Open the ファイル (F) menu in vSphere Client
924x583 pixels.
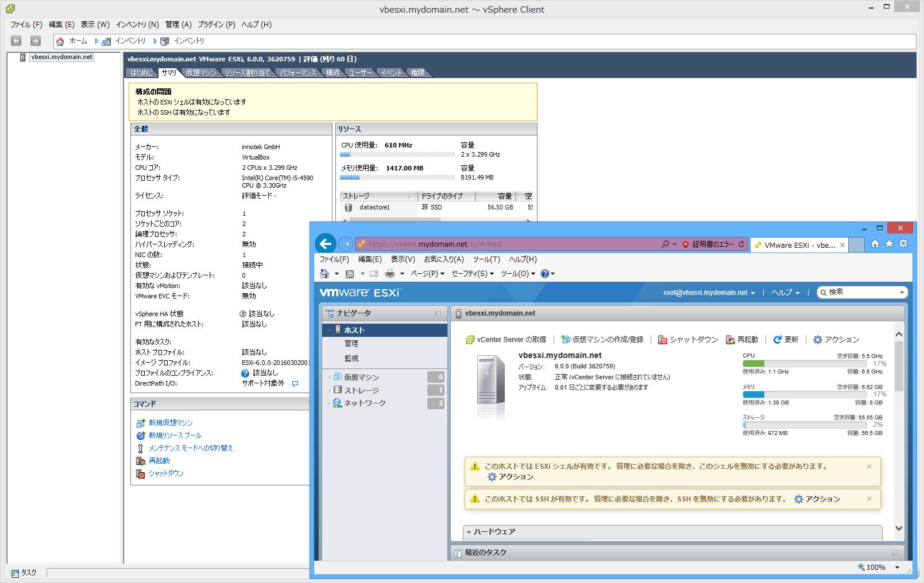(x=26, y=25)
